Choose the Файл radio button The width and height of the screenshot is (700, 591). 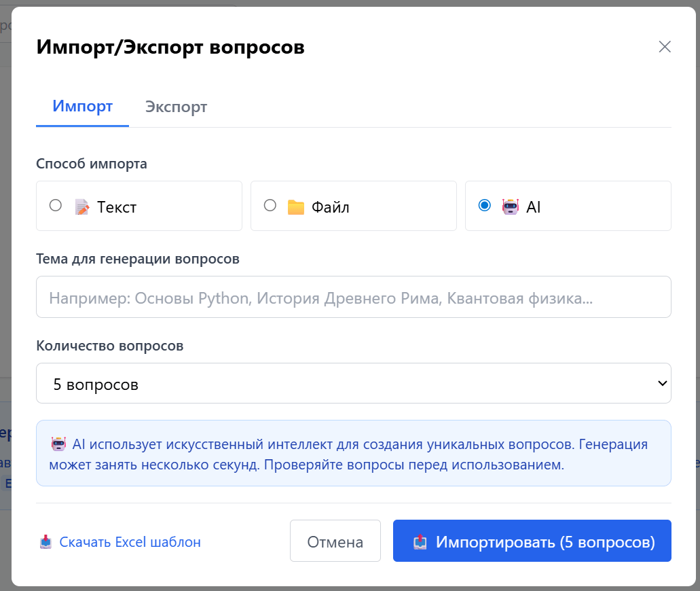(x=270, y=205)
